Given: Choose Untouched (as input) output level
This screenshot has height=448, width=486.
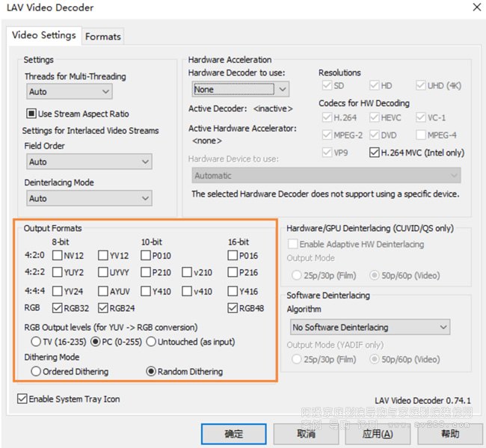Looking at the screenshot, I should tap(151, 342).
